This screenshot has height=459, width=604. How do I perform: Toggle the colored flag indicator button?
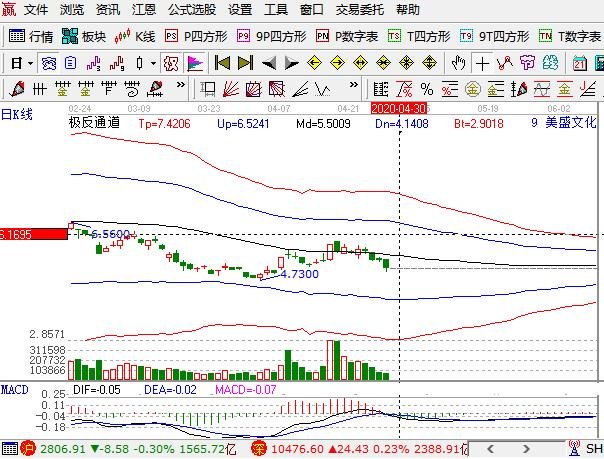[195, 64]
